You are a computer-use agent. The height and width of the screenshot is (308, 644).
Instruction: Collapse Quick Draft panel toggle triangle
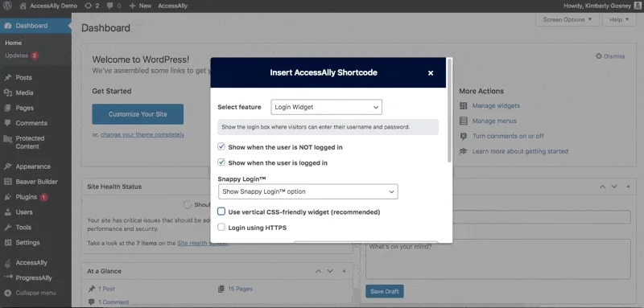point(628,187)
